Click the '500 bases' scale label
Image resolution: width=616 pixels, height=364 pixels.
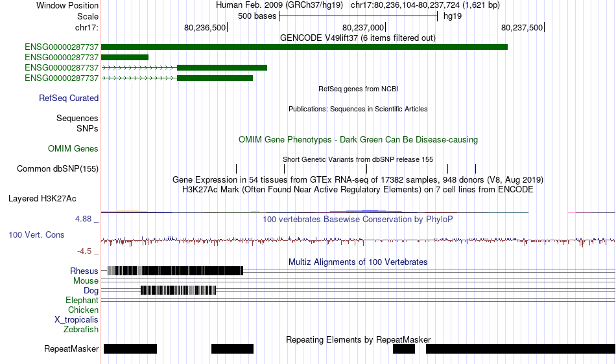pos(257,16)
